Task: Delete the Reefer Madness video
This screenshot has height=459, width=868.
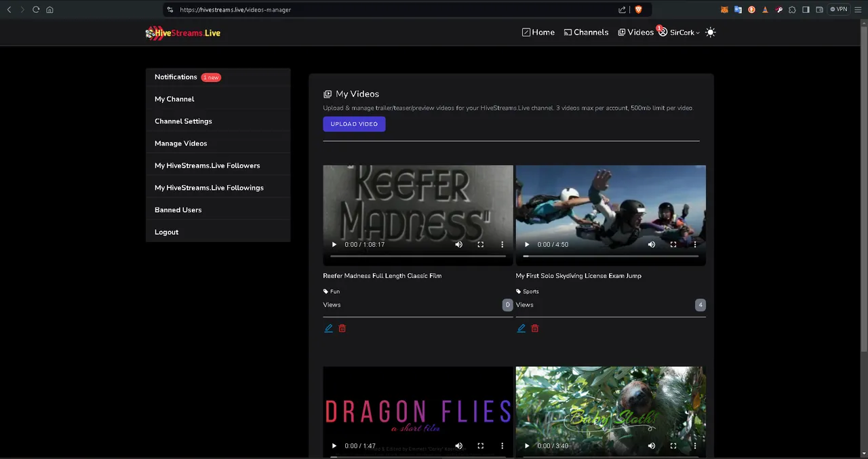Action: pos(342,328)
